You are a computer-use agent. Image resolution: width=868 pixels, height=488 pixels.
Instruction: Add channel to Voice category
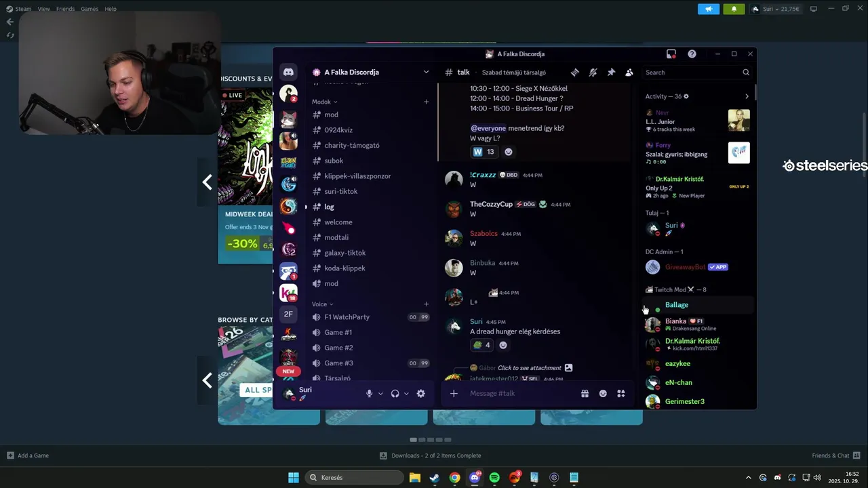pyautogui.click(x=426, y=304)
